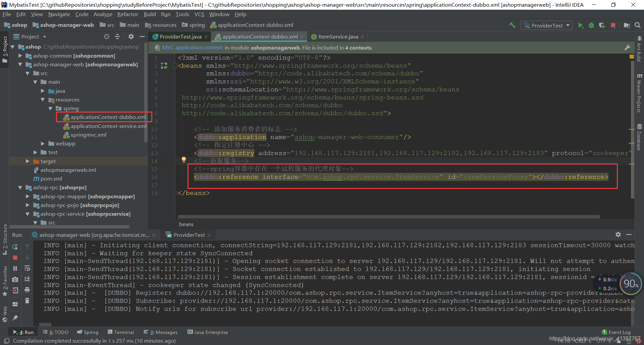Viewport: 644px width, 345px height.
Task: Pause output in Run panel
Action: (15, 268)
